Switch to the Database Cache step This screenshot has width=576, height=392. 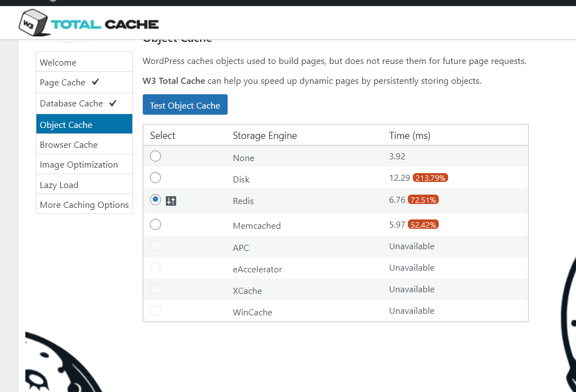point(71,104)
